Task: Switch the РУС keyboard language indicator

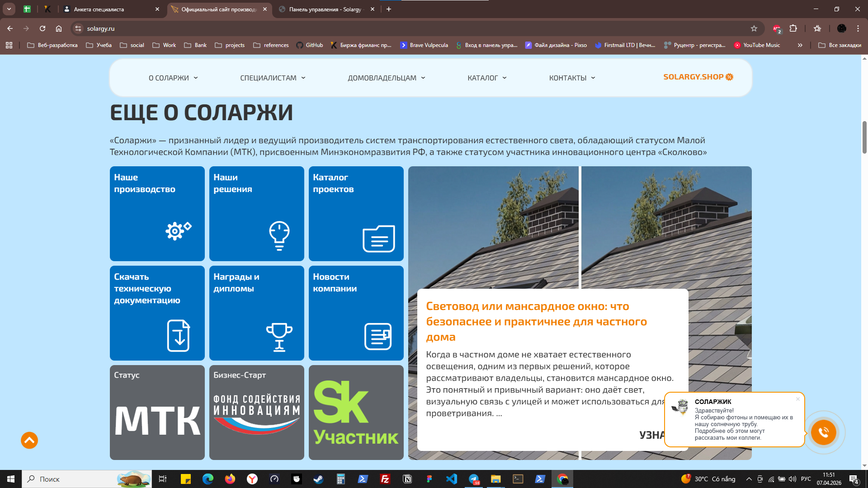Action: pyautogui.click(x=806, y=479)
